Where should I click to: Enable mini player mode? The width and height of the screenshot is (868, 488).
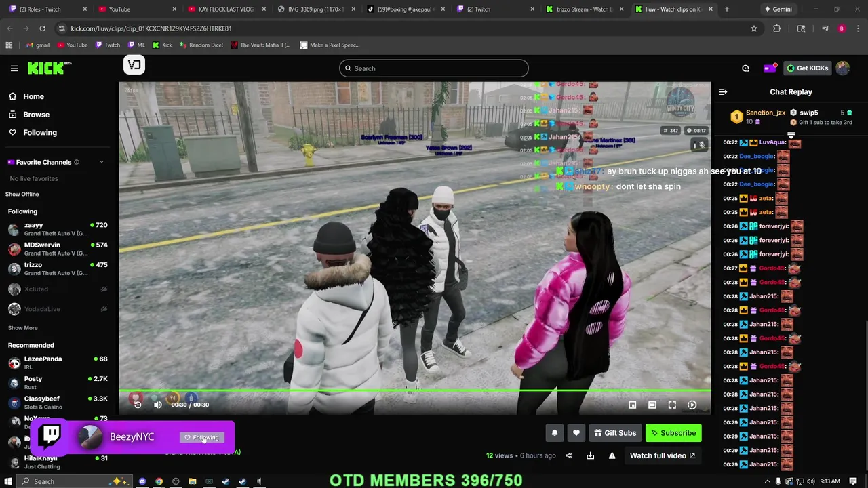click(632, 405)
